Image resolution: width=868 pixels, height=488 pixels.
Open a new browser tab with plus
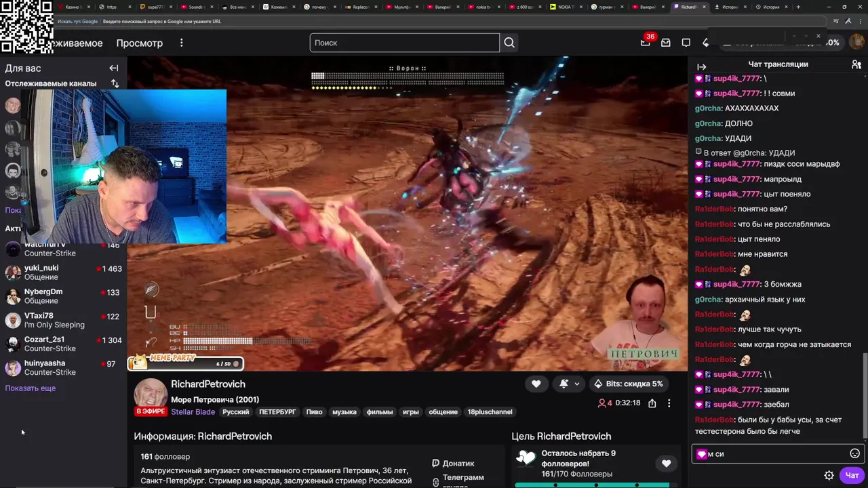798,7
